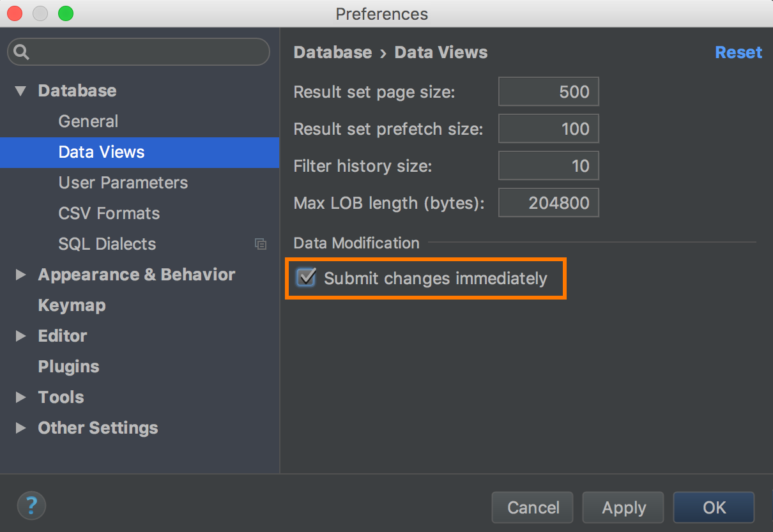Expand Other Settings node
773x532 pixels.
coord(20,428)
